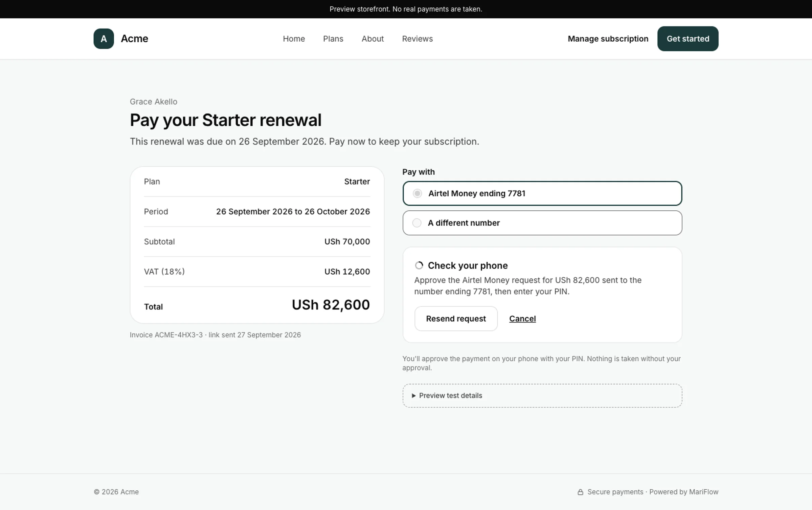Click the padlock icon in the footer
812x510 pixels.
(x=580, y=492)
